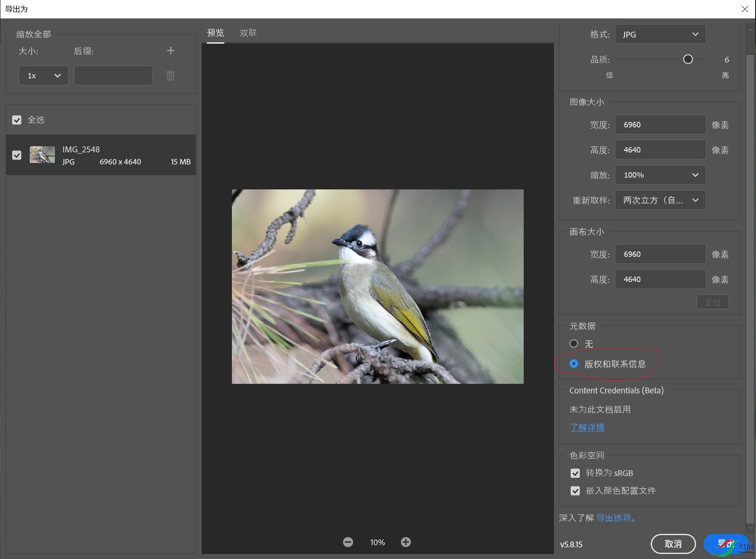Viewport: 756px width, 559px height.
Task: Open the 缩放 100% dropdown
Action: pyautogui.click(x=660, y=175)
